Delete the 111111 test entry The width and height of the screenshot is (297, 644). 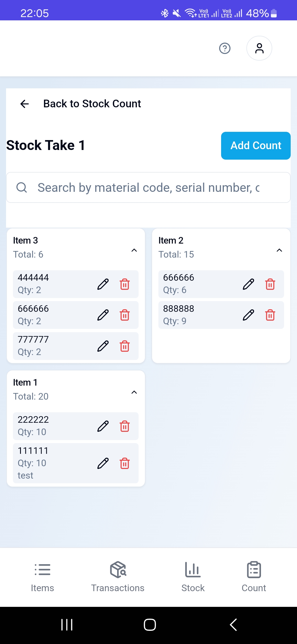tap(125, 463)
